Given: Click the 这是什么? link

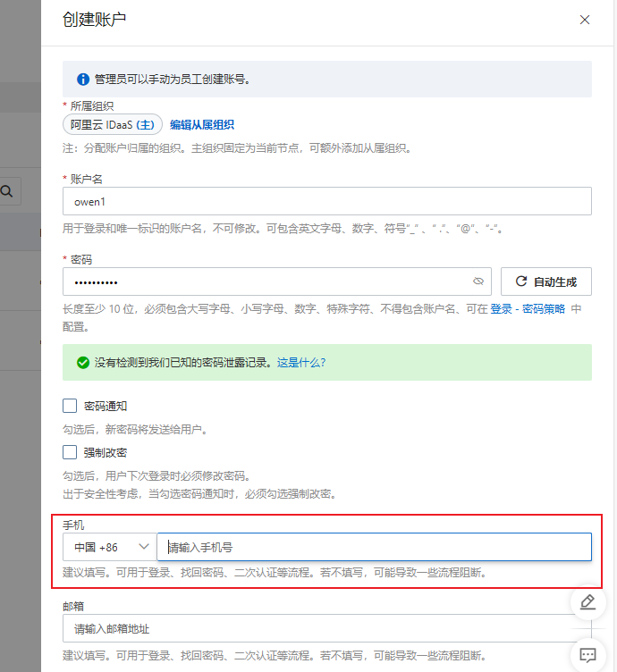Looking at the screenshot, I should coord(301,363).
